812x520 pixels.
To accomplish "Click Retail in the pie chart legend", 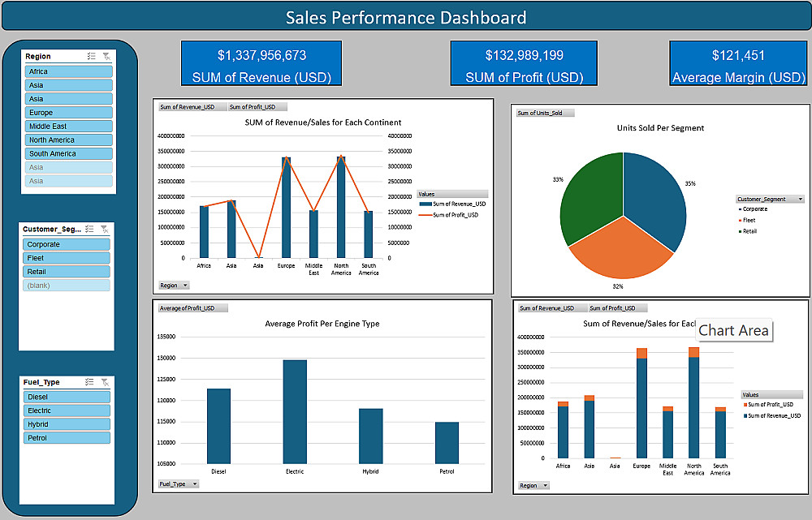I will (749, 231).
